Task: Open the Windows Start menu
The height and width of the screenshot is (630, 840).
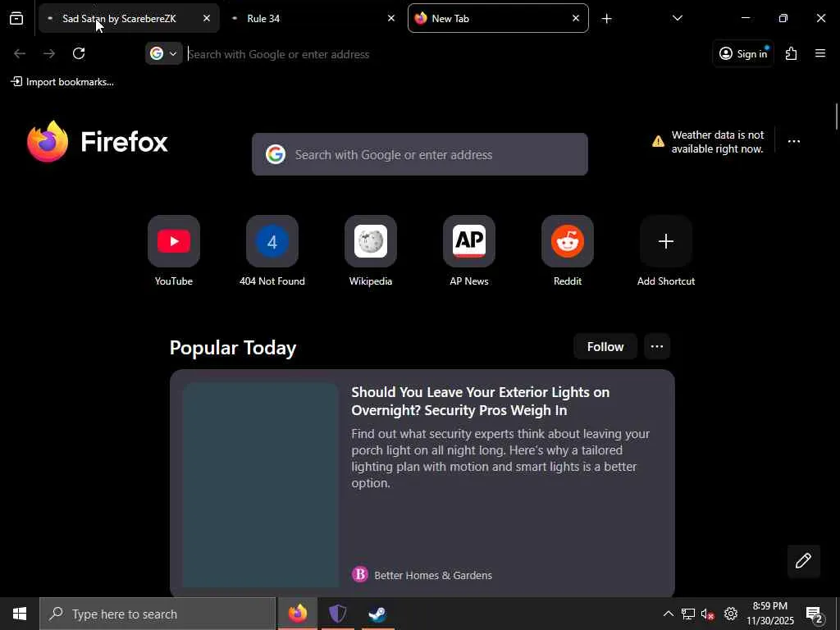Action: pos(20,614)
